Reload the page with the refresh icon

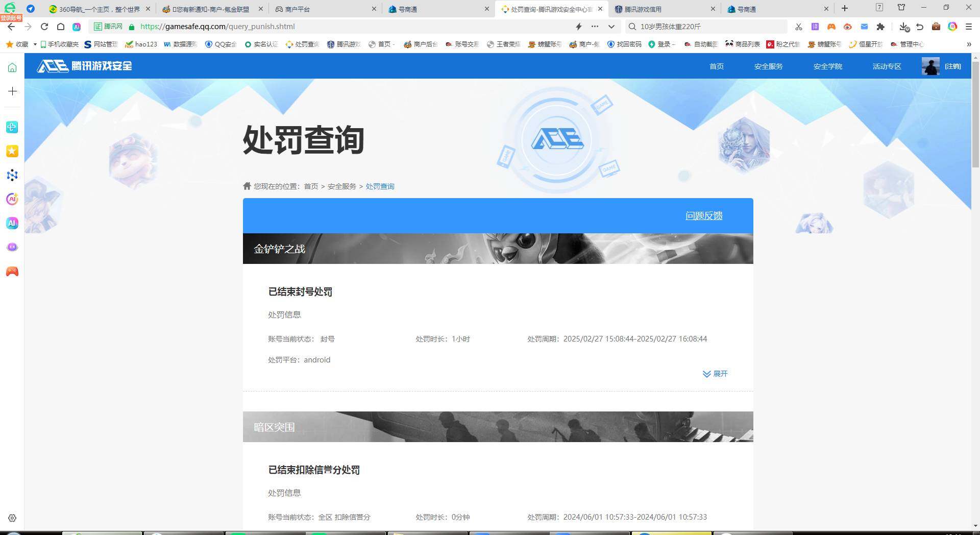pos(44,27)
